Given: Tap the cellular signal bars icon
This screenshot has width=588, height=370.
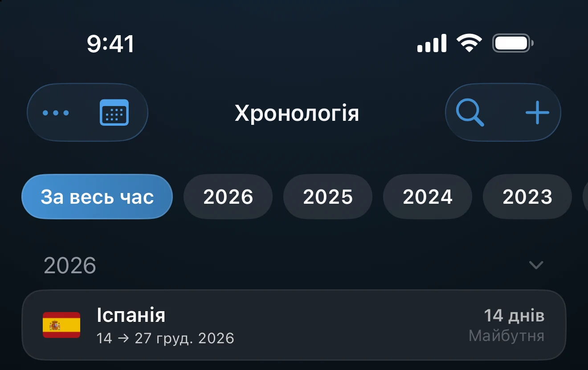Looking at the screenshot, I should (432, 43).
